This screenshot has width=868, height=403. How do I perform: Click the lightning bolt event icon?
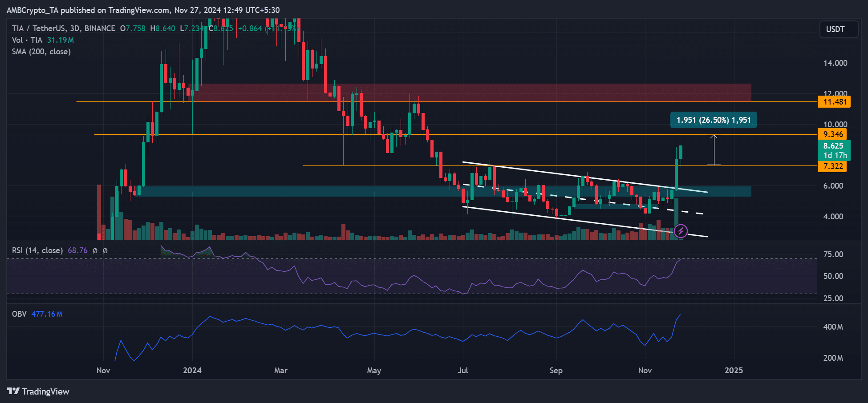[681, 231]
